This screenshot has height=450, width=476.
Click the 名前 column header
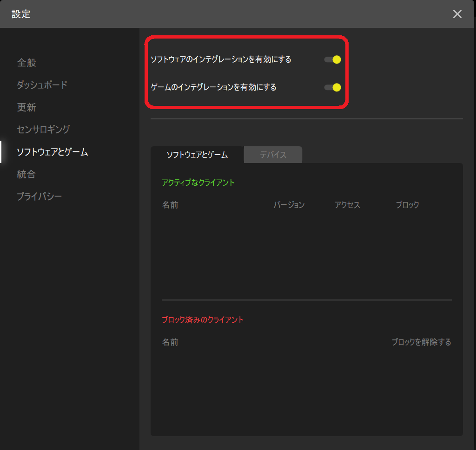170,205
